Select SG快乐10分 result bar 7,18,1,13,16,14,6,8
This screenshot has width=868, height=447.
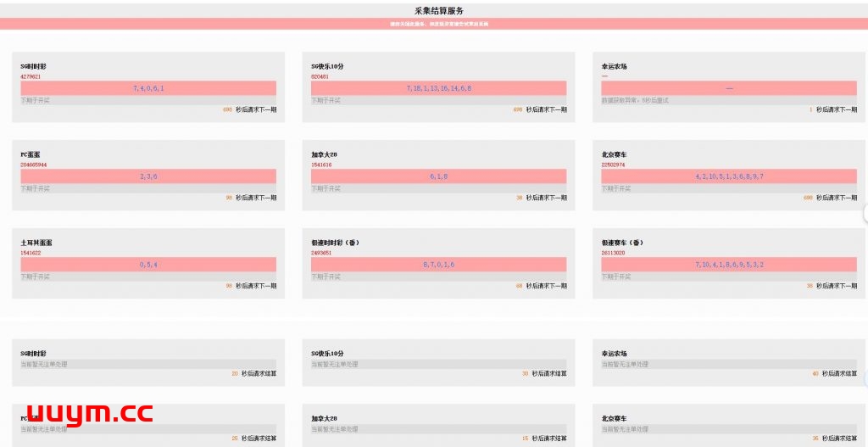point(438,88)
